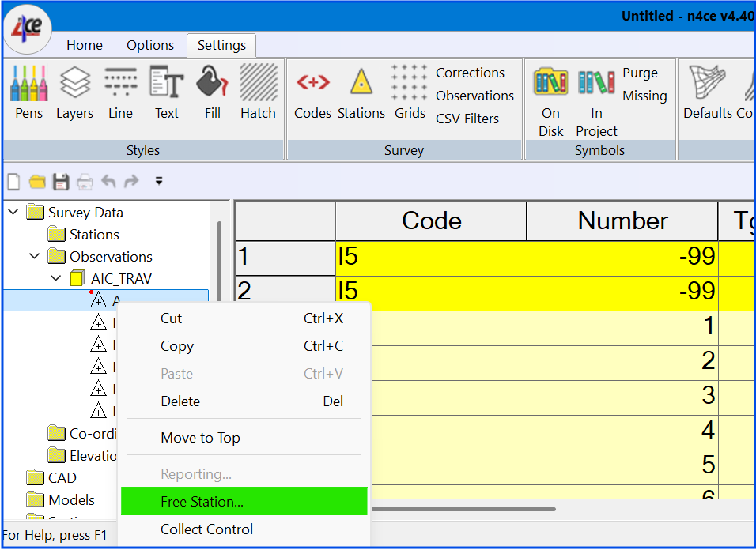The height and width of the screenshot is (550, 756).
Task: Select the Models folder in tree
Action: 61,500
